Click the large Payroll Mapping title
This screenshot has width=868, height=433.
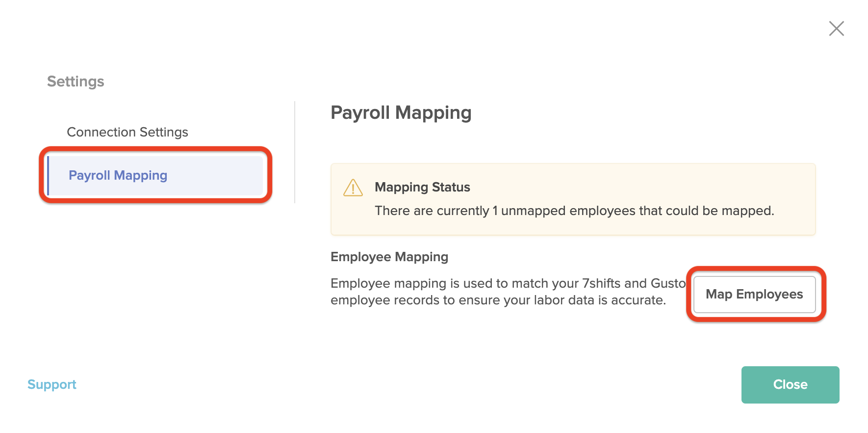(401, 113)
